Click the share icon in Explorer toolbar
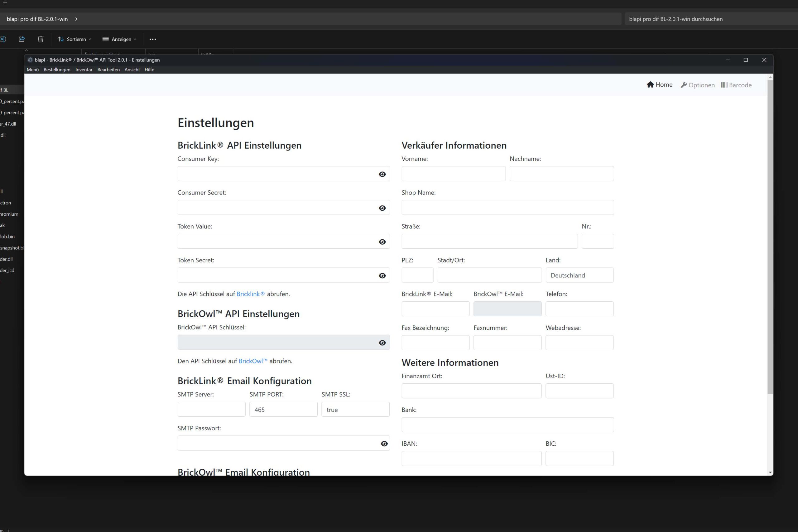Screen dimensions: 798x532 22,39
